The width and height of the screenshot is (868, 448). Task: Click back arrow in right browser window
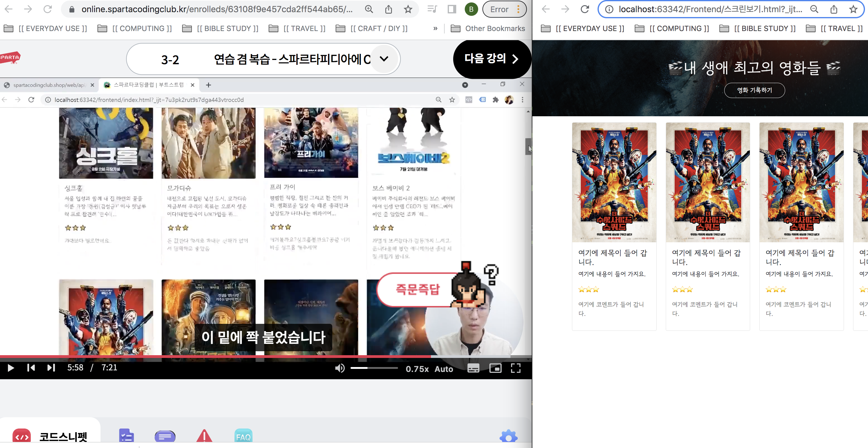tap(546, 9)
